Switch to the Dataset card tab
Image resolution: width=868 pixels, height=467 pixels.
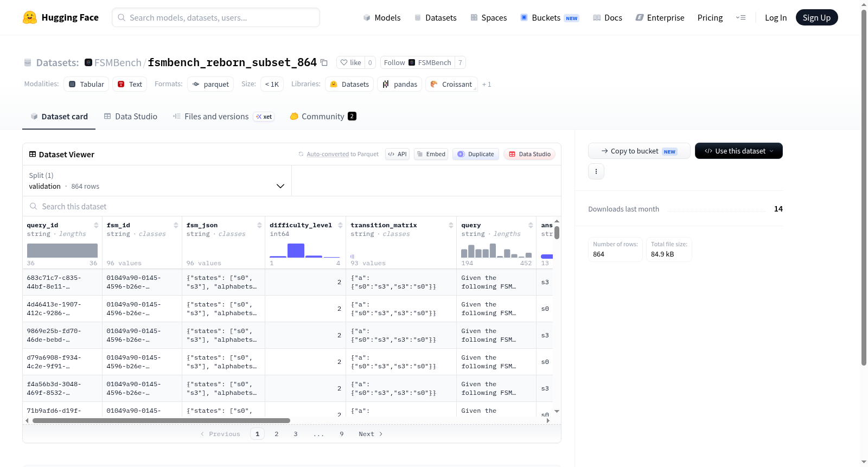click(x=59, y=117)
